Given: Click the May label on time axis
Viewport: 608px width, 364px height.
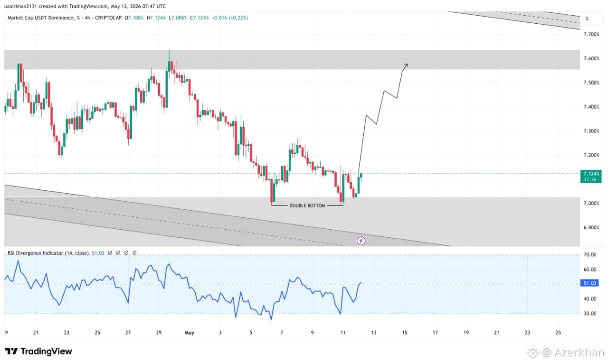Looking at the screenshot, I should click(190, 333).
